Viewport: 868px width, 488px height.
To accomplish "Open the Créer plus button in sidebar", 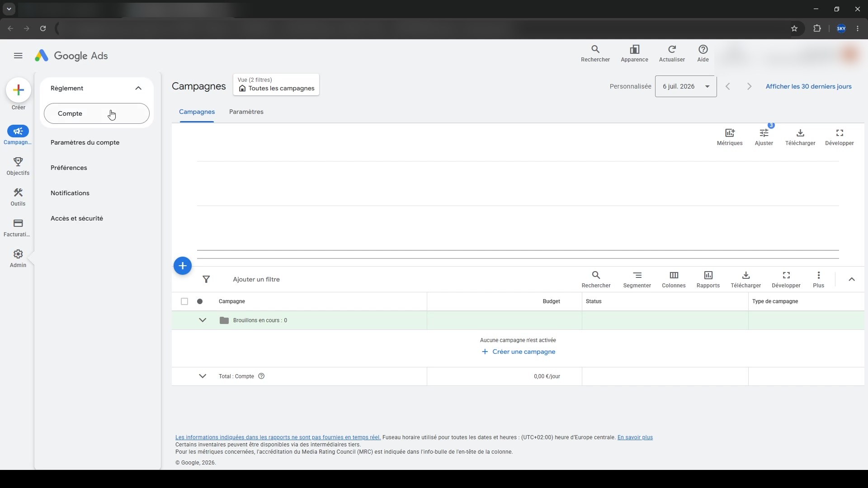I will [19, 90].
